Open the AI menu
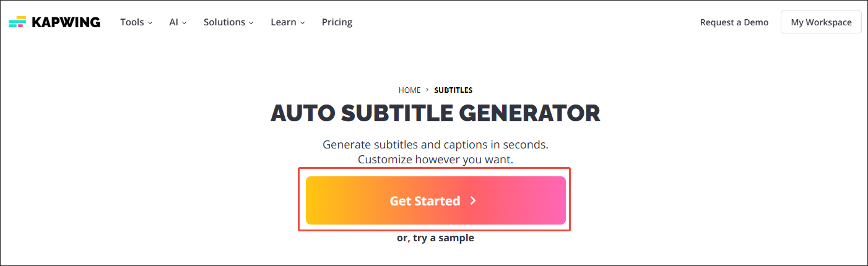 [x=173, y=22]
